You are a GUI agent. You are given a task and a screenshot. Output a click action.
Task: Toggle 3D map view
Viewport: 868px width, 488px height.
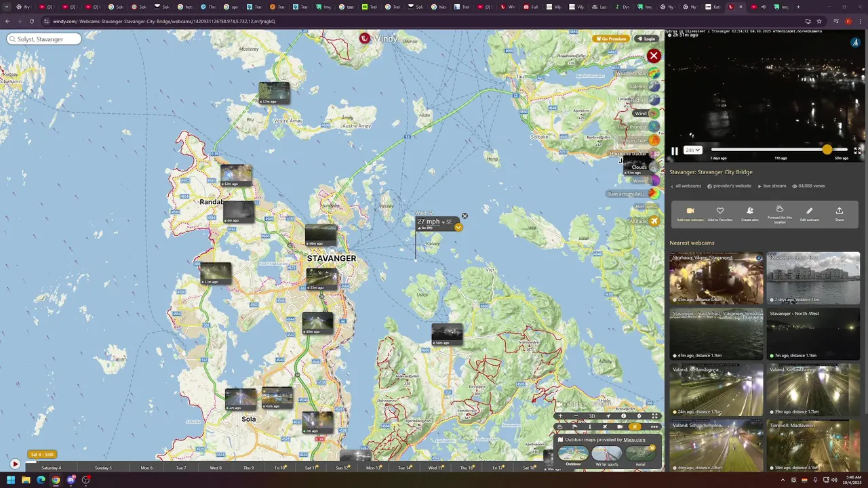(x=592, y=416)
